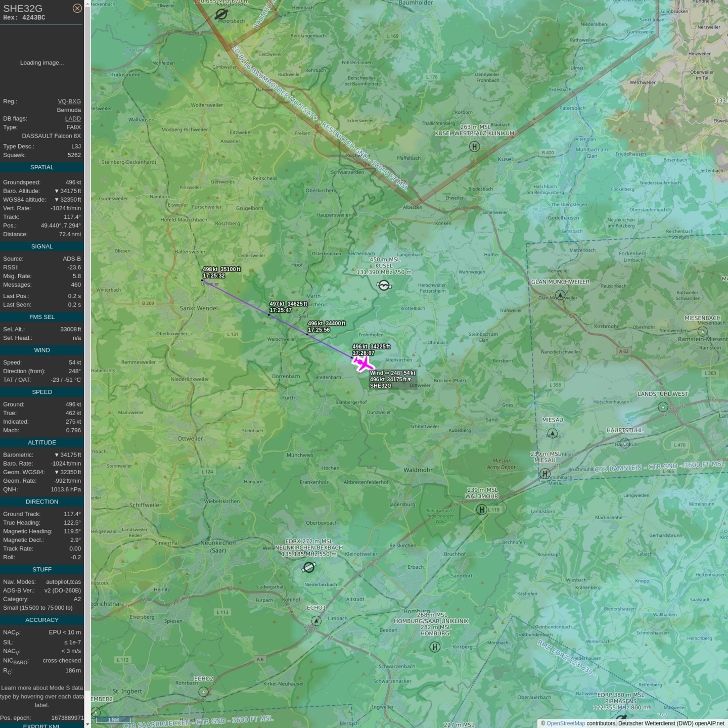Click the Loading image thumbnail placeholder

[x=42, y=63]
